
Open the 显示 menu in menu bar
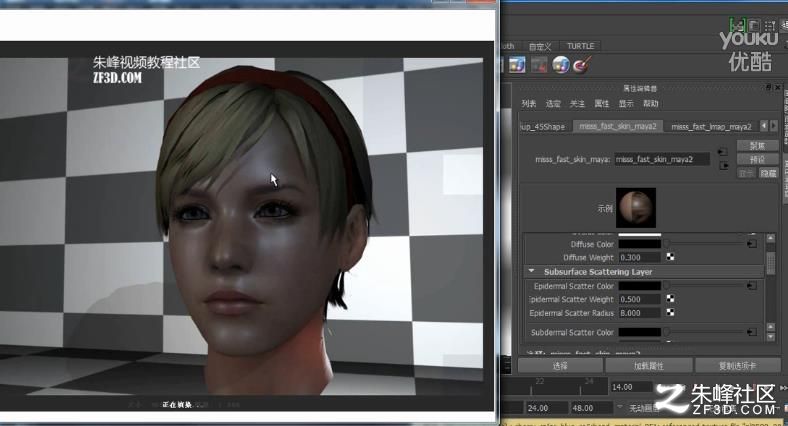pyautogui.click(x=626, y=103)
